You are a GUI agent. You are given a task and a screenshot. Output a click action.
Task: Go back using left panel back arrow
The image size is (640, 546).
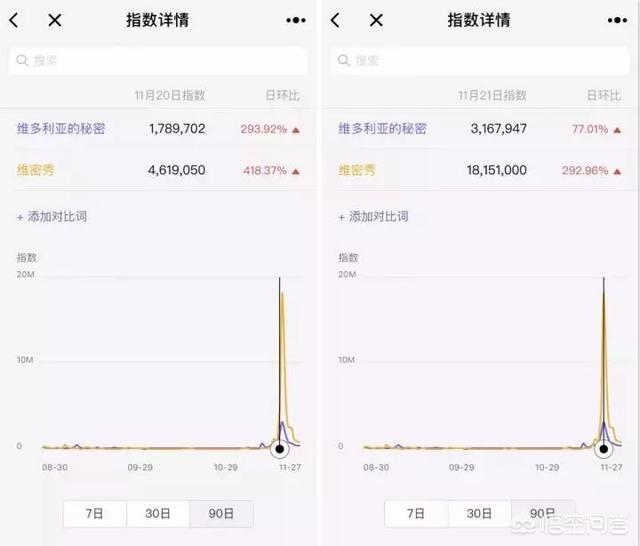tap(14, 20)
